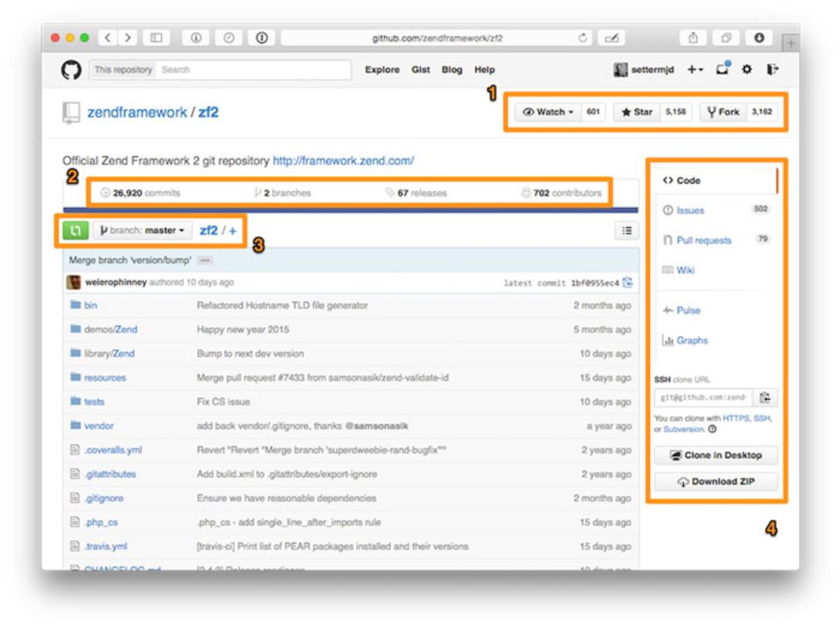Click the green compare branches button

[x=75, y=230]
